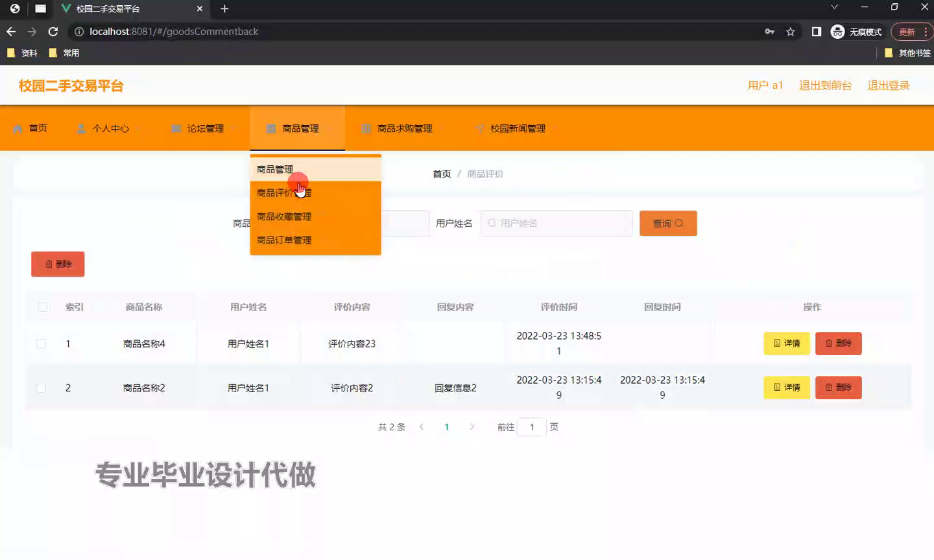Expand the 校园新闻管理 menu
Viewport: 934px width, 560px height.
click(x=516, y=128)
